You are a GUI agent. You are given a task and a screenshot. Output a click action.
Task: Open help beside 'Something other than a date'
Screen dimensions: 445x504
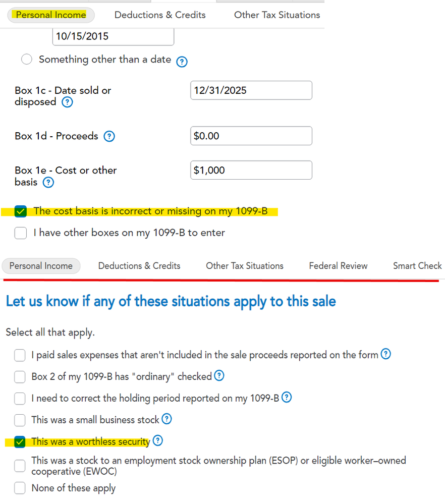pos(182,62)
